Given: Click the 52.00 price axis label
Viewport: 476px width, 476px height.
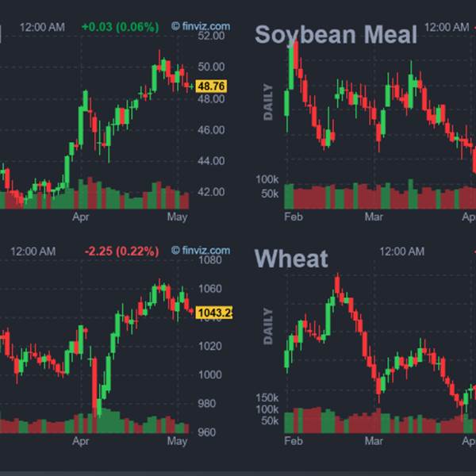Looking at the screenshot, I should point(211,36).
